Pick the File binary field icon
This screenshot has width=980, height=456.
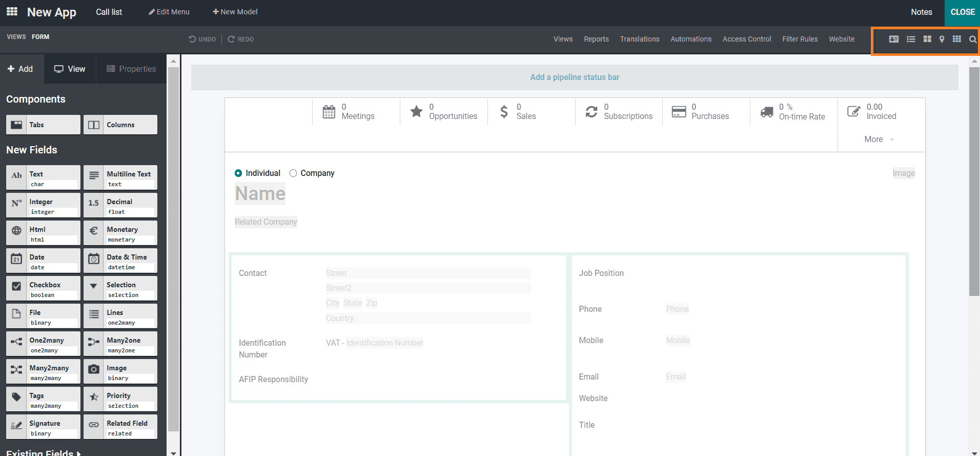pos(16,314)
